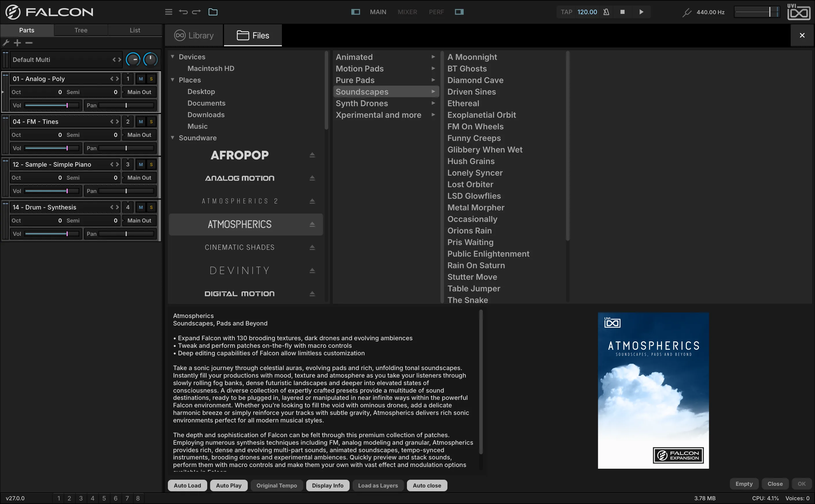
Task: Eject the Analog Motion soundbank
Action: 312,178
